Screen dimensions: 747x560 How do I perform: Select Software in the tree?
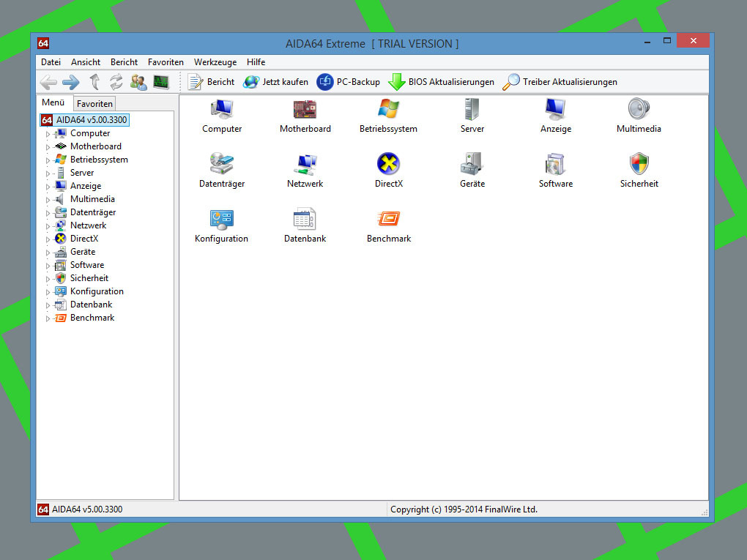[87, 265]
